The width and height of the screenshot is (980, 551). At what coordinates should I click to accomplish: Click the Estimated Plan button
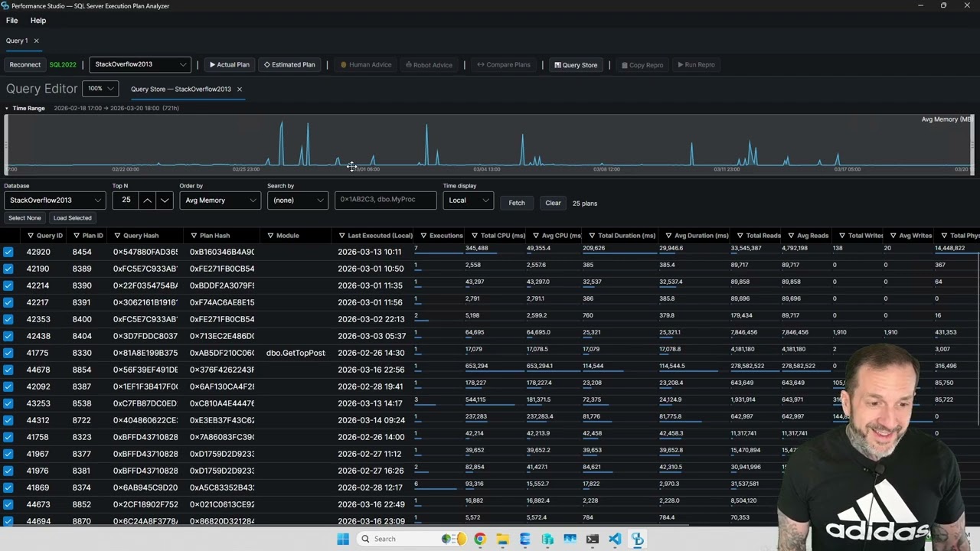[x=289, y=65]
